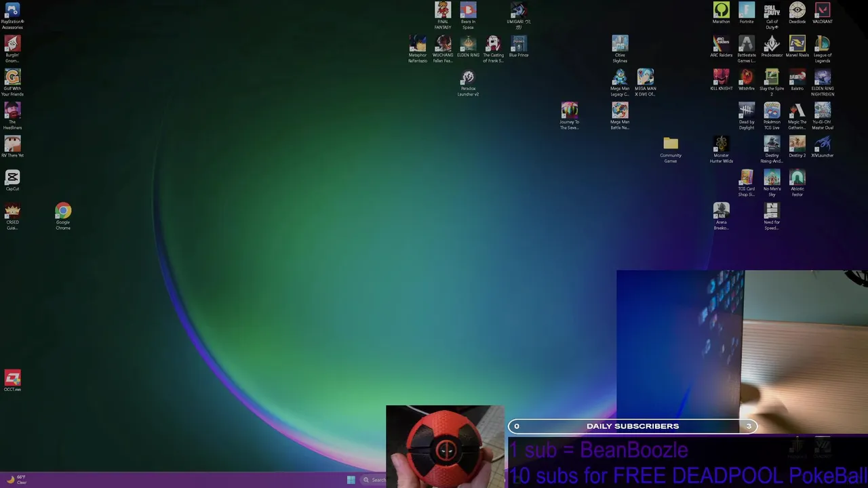Select the Need for Speed shortcut
Image resolution: width=868 pixels, height=488 pixels.
coord(772,216)
